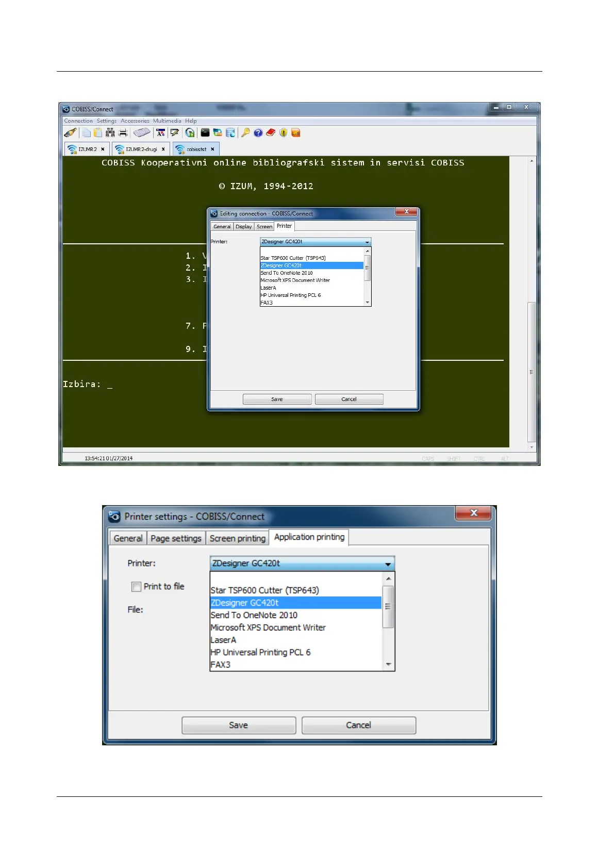Image resolution: width=614 pixels, height=868 pixels.
Task: Choose HP Universal Printing PCL 6 in Editing connection
Action: tap(311, 295)
